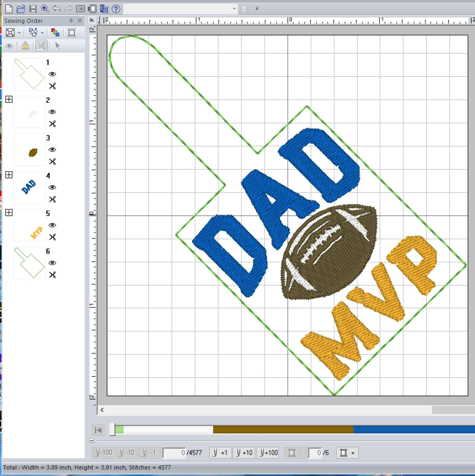
Task: Expand sewing order group 2
Action: [x=9, y=100]
